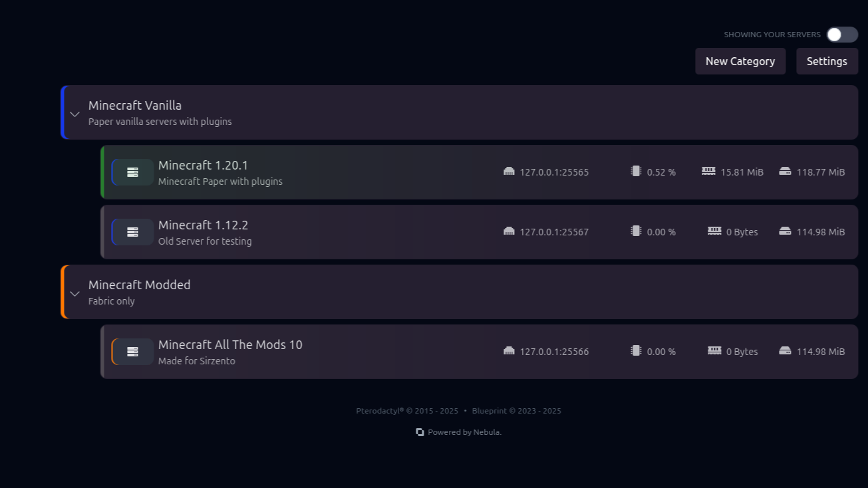
Task: Collapse the Minecraft Vanilla category
Action: 75,114
